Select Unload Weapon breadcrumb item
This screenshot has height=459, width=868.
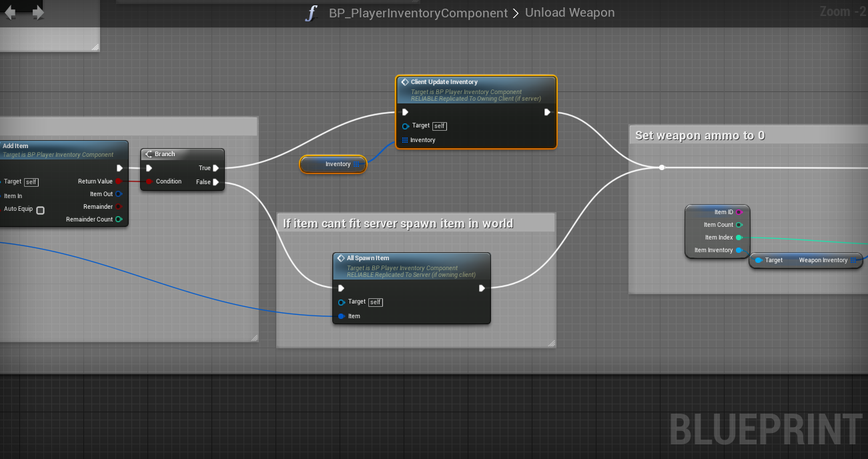coord(569,13)
